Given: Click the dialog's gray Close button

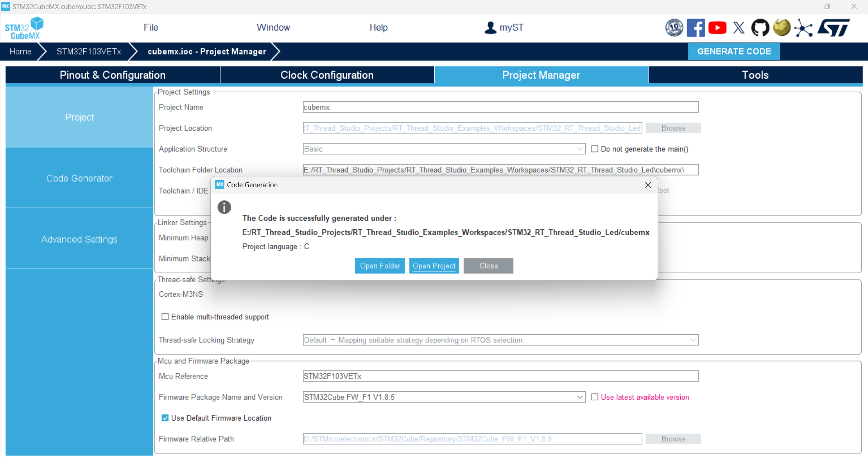Looking at the screenshot, I should pyautogui.click(x=489, y=266).
